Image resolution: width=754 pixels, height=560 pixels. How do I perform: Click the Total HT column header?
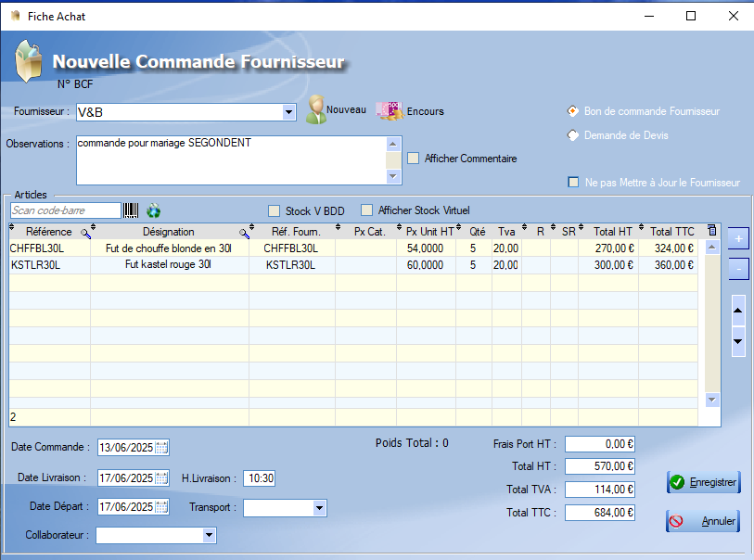pos(611,232)
